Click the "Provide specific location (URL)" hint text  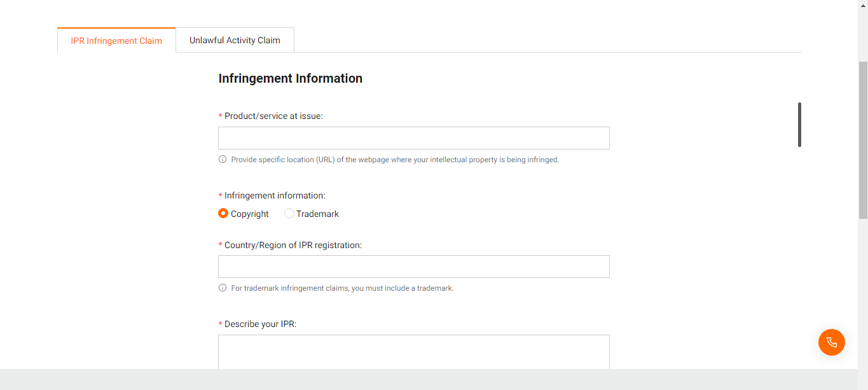[x=395, y=160]
